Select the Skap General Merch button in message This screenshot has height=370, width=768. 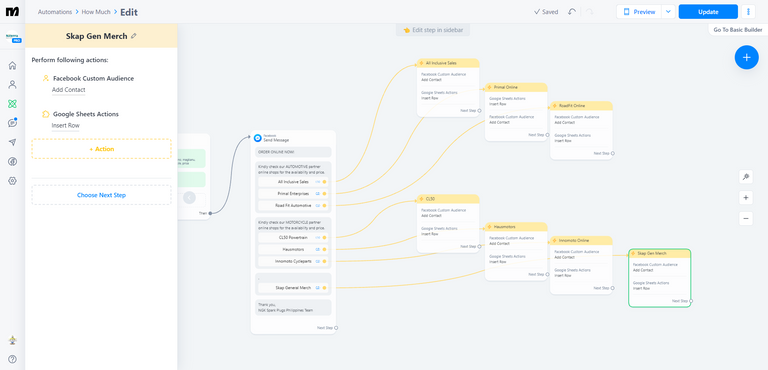click(x=293, y=288)
